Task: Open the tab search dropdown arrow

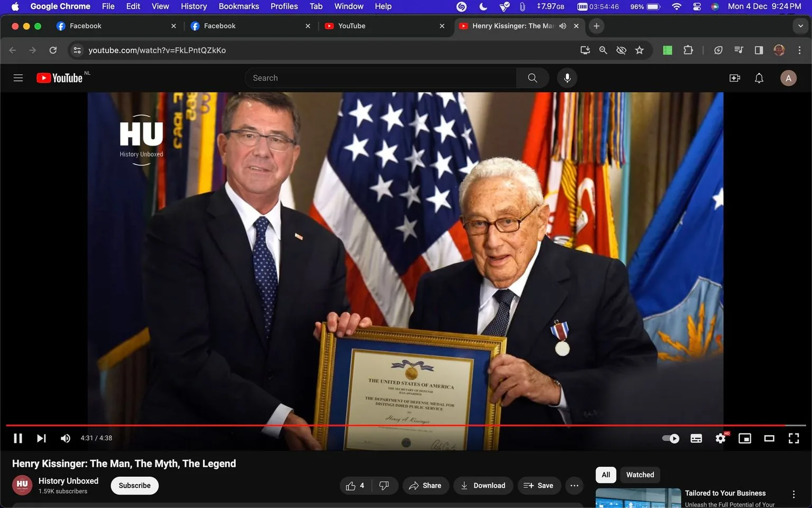Action: pyautogui.click(x=801, y=25)
